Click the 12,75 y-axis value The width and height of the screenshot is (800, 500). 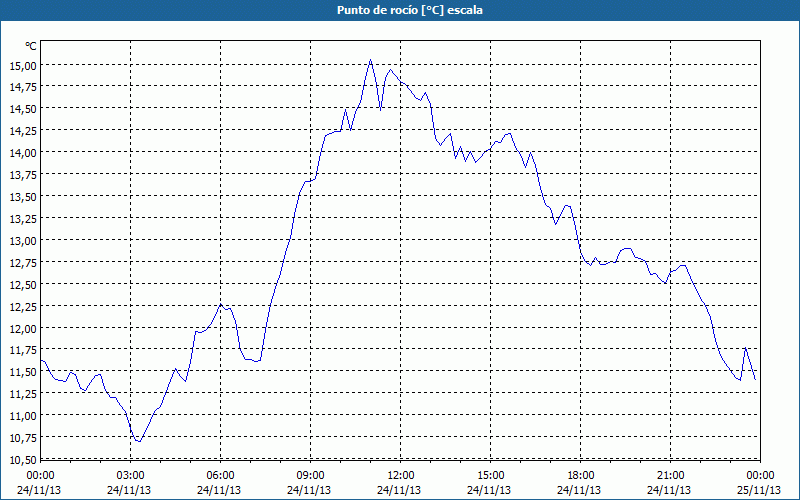point(23,262)
